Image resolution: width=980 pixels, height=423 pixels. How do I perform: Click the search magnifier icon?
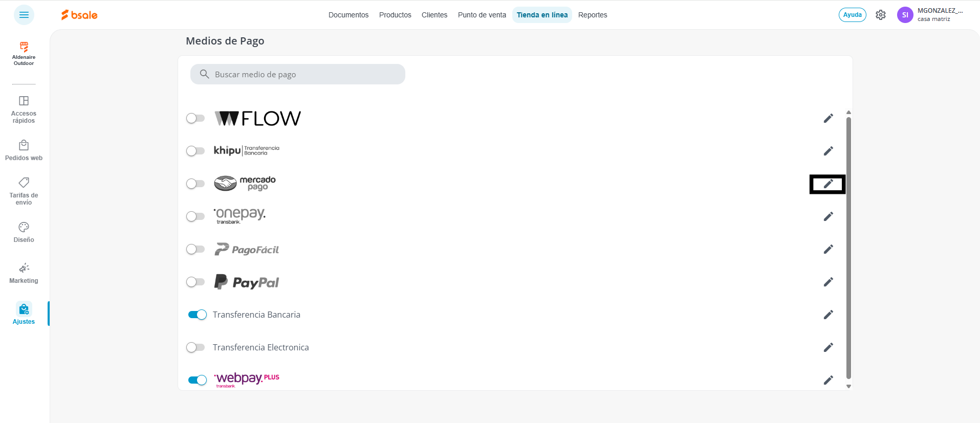pos(204,74)
